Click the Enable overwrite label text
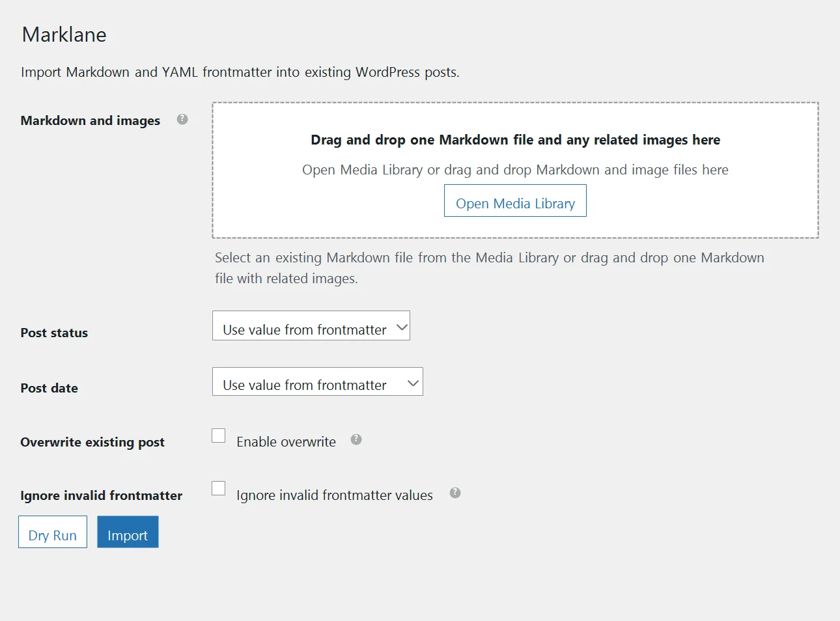The width and height of the screenshot is (840, 621). 287,442
